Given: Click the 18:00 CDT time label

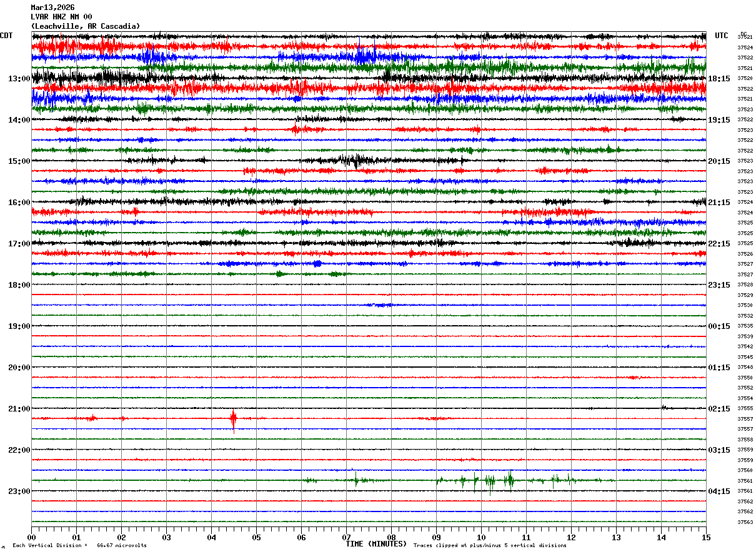Looking at the screenshot, I should pyautogui.click(x=19, y=285).
